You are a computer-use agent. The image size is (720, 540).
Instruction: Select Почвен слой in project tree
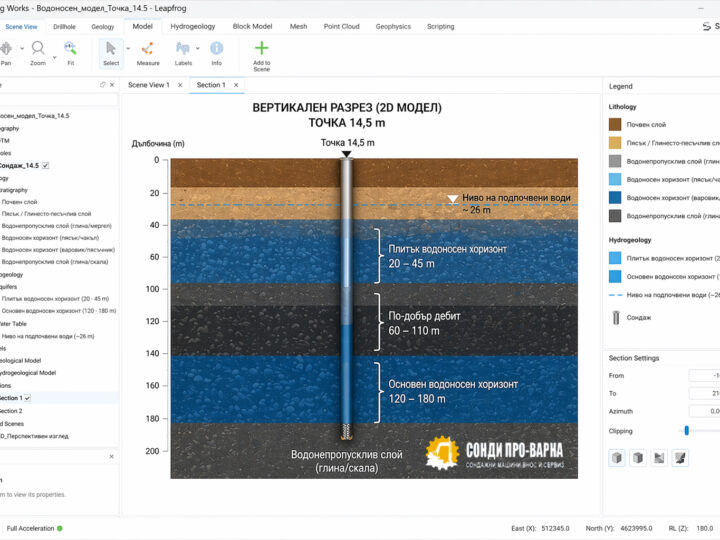click(19, 202)
